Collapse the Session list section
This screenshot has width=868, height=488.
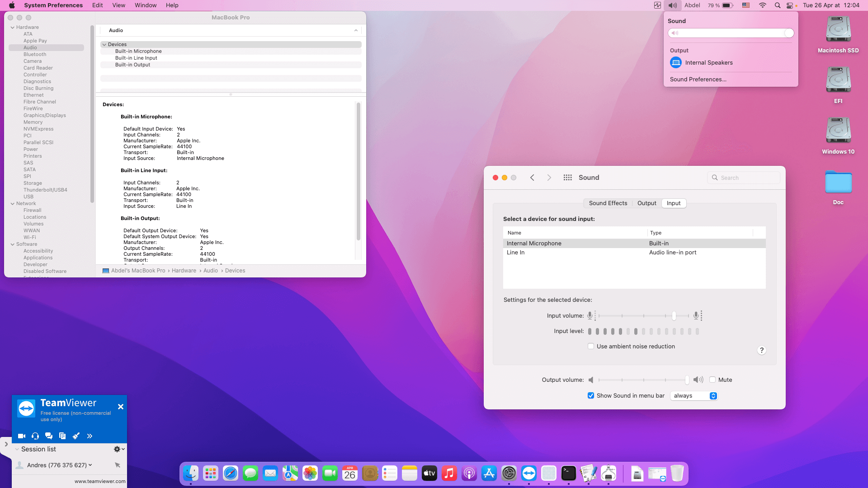click(17, 449)
